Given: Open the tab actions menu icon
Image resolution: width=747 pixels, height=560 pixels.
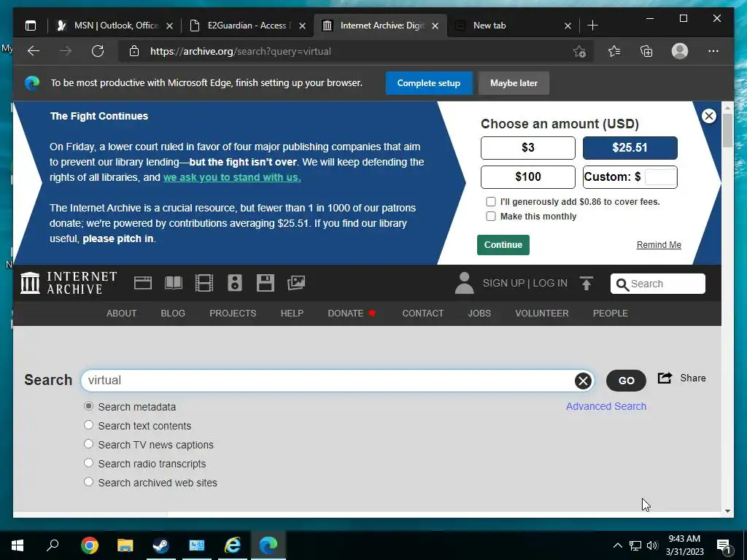Looking at the screenshot, I should (x=31, y=26).
